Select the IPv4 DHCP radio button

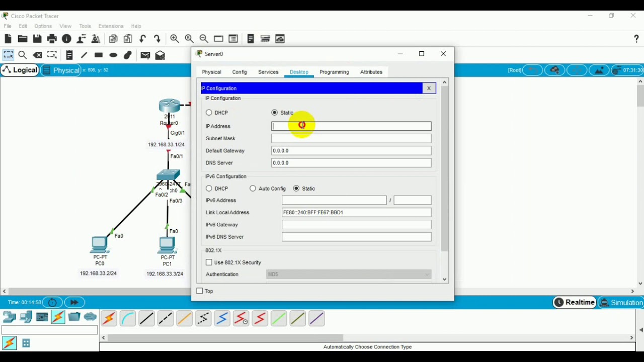coord(209,113)
